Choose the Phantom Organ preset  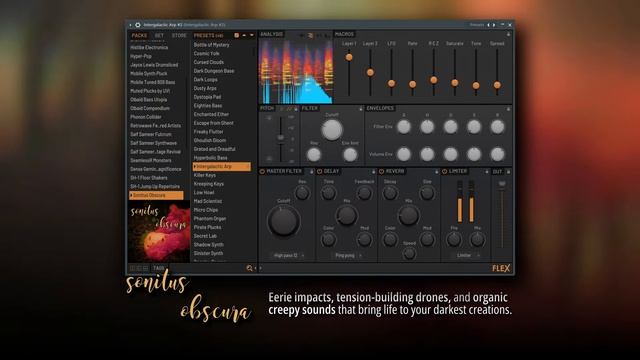(x=210, y=219)
